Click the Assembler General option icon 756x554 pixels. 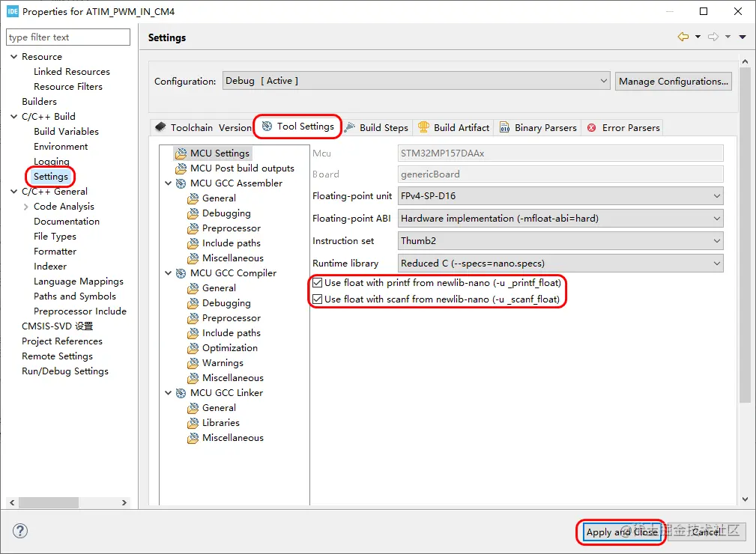193,198
